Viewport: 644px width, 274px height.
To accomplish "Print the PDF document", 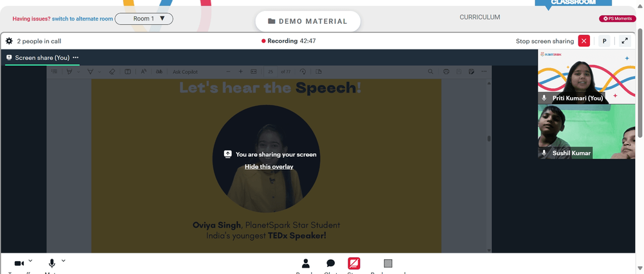I will (x=446, y=71).
